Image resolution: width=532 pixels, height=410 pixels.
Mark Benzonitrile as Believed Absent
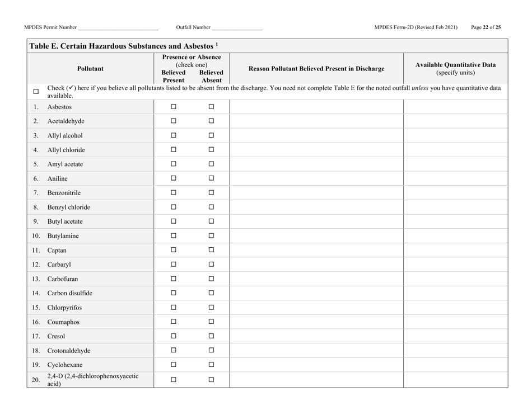click(x=211, y=192)
